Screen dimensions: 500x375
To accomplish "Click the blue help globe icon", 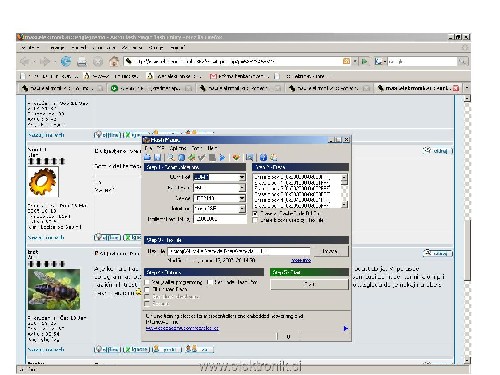I will click(263, 157).
